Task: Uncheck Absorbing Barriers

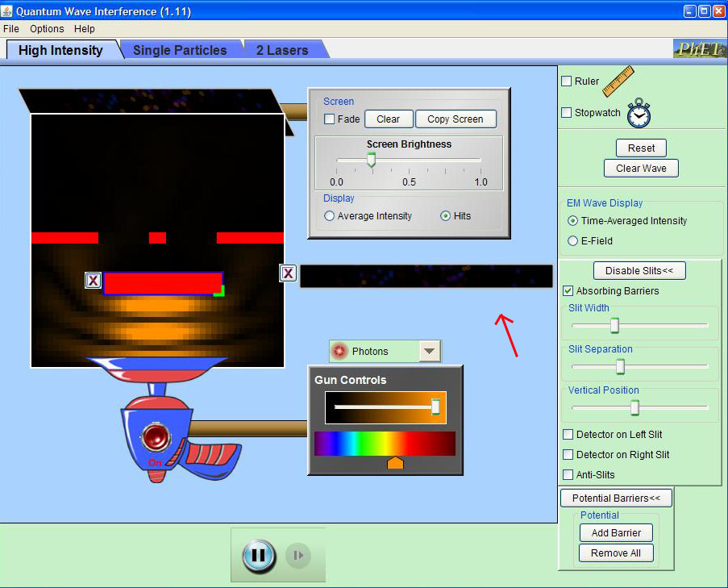Action: (568, 290)
